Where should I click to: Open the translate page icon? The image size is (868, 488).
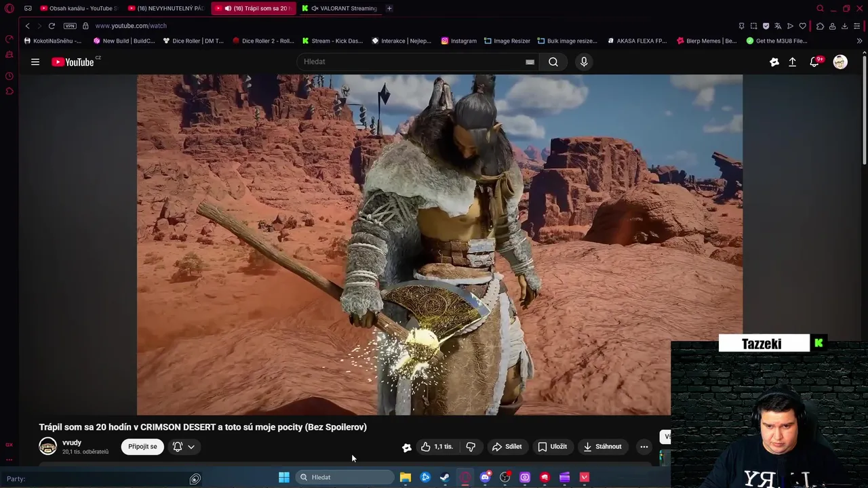click(x=778, y=26)
